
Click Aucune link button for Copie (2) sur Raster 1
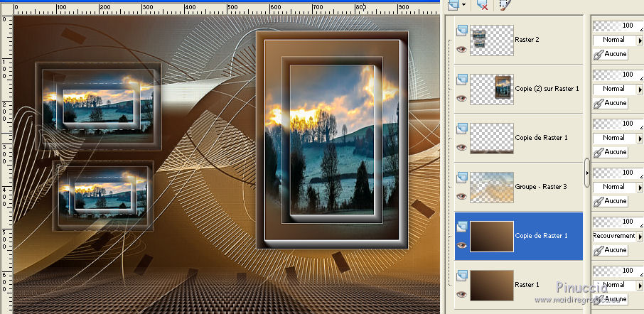[611, 103]
